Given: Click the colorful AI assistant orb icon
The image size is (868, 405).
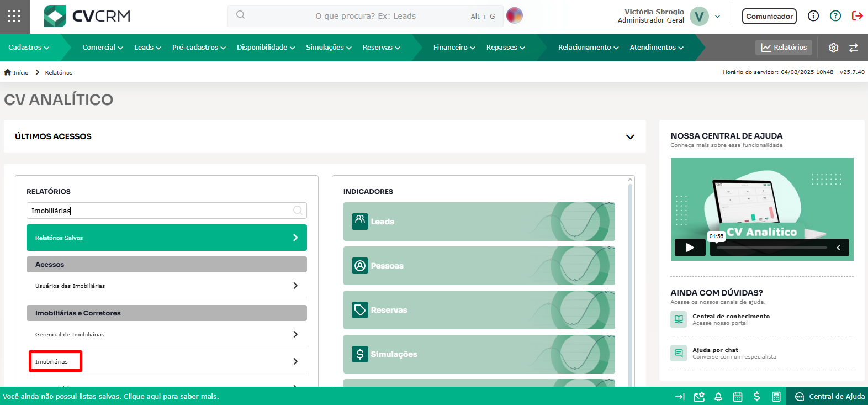Looking at the screenshot, I should click(x=514, y=15).
